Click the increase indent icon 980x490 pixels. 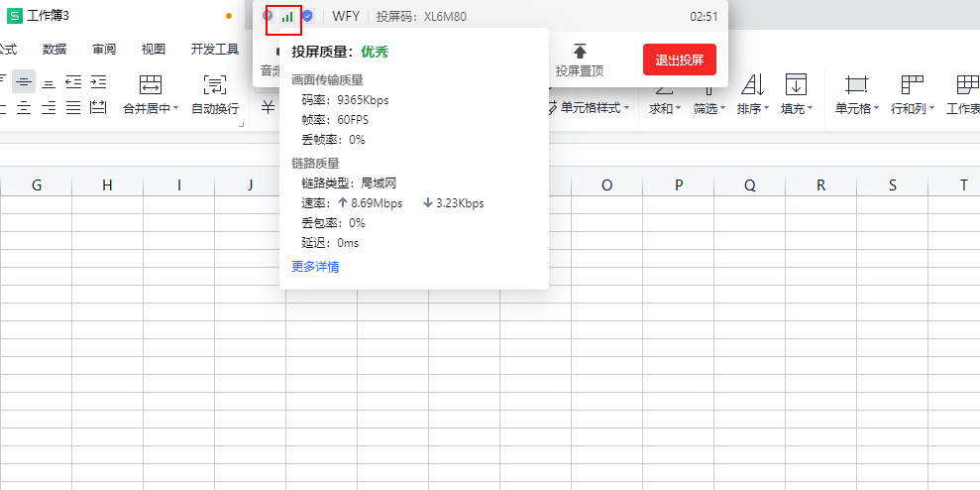pos(98,82)
